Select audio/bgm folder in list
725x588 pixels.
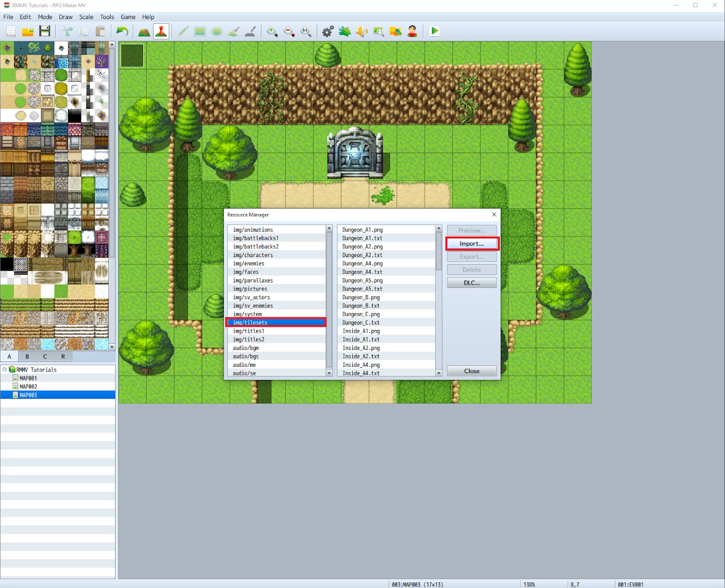276,348
